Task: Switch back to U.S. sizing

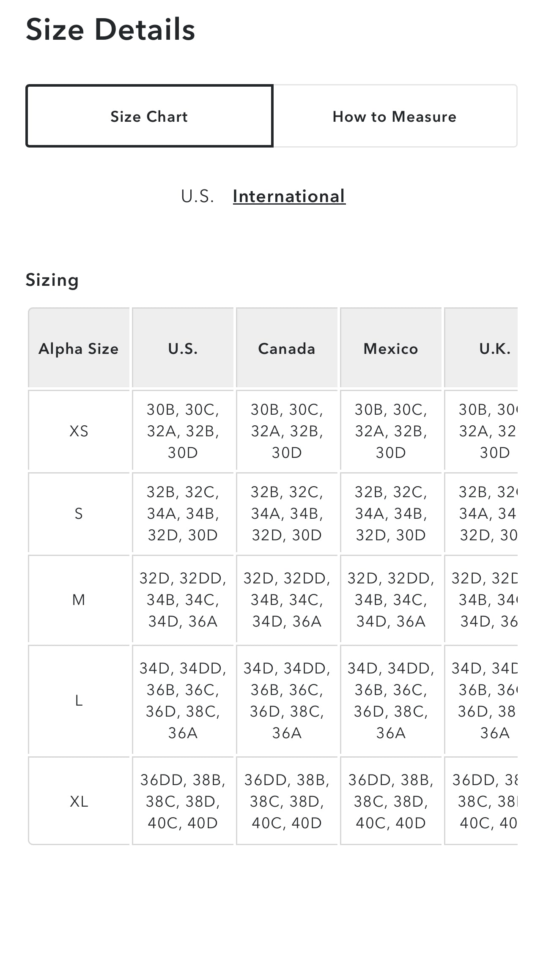Action: [198, 196]
